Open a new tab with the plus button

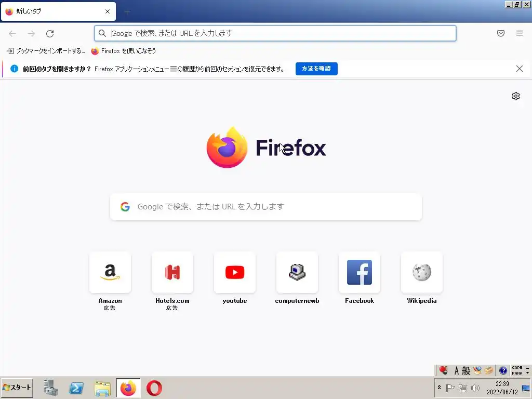click(x=127, y=12)
